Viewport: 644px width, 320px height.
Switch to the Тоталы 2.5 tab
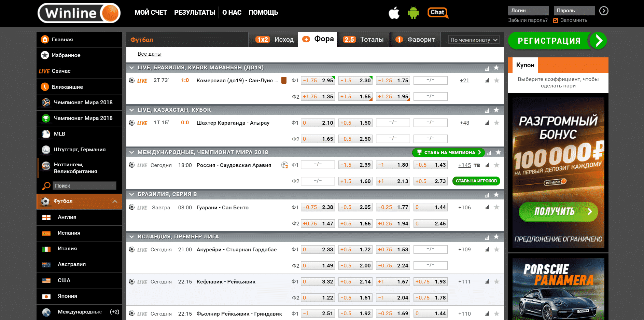point(363,40)
